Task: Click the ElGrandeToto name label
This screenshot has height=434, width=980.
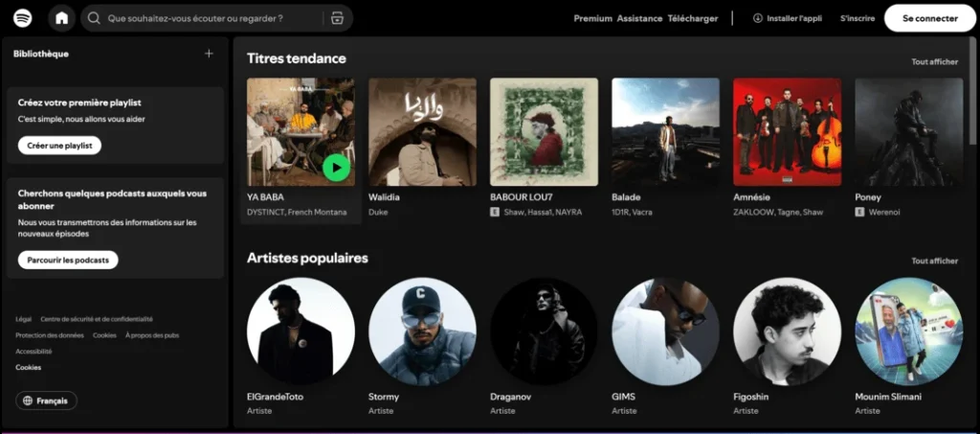Action: click(275, 397)
